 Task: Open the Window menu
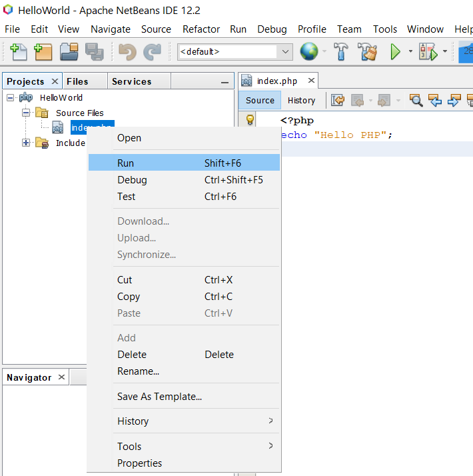point(425,29)
